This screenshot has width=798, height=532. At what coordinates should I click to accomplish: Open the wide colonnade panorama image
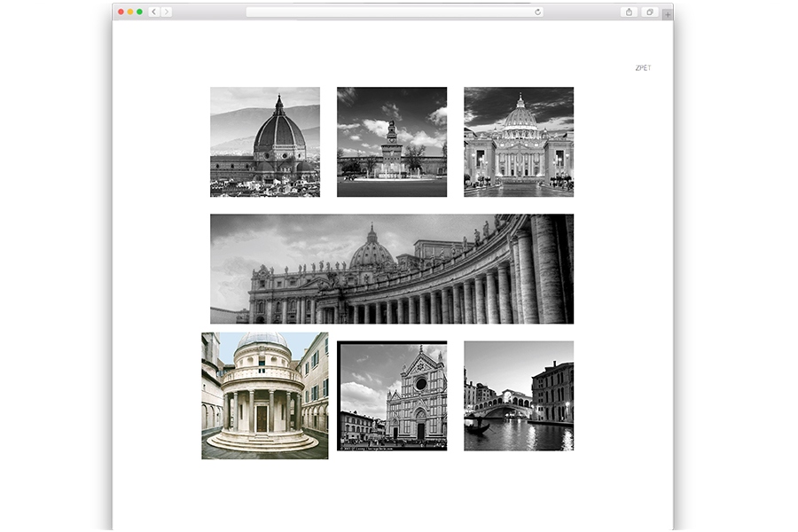(391, 269)
